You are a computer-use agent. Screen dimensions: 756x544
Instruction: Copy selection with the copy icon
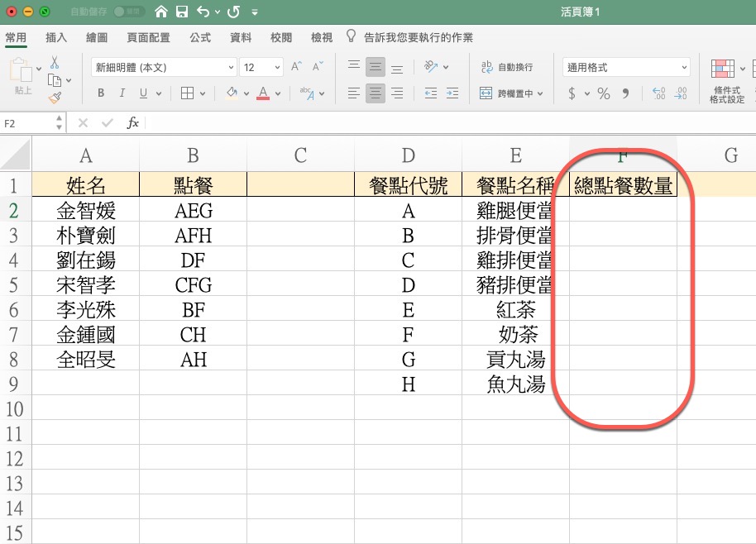[55, 80]
